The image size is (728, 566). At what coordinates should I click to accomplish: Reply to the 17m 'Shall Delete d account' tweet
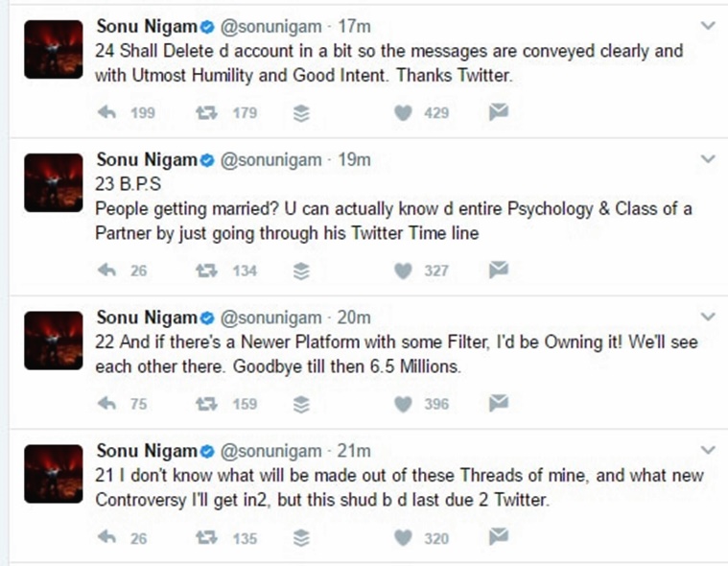(107, 112)
